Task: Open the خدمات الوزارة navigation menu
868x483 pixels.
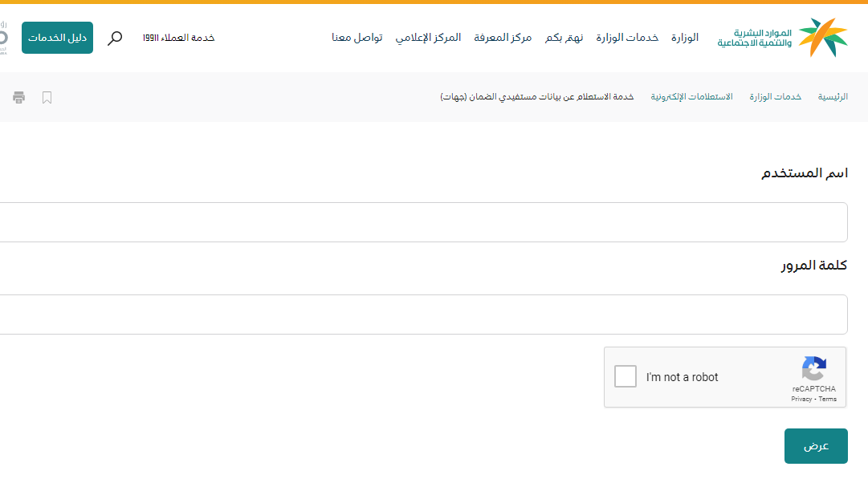Action: [627, 38]
